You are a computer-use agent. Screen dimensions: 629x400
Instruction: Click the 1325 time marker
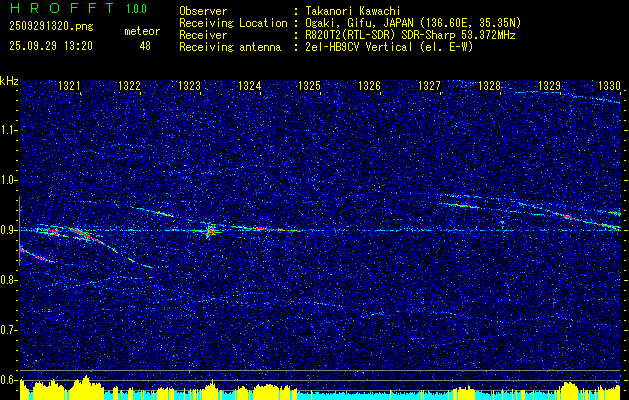[x=310, y=86]
